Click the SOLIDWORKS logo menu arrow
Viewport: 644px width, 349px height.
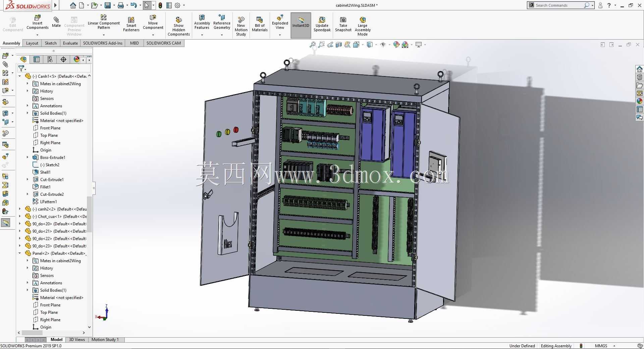(x=56, y=5)
